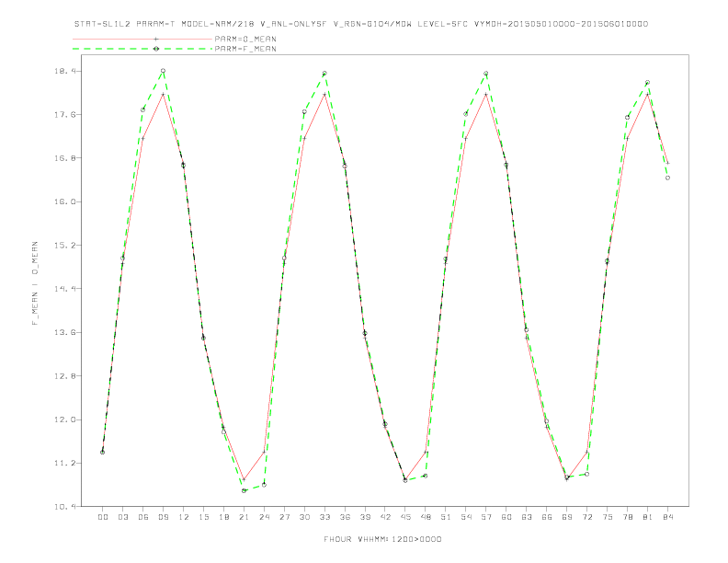This screenshot has height=563, width=728.
Task: Click the 72 forecast hour tick label
Action: (x=586, y=517)
